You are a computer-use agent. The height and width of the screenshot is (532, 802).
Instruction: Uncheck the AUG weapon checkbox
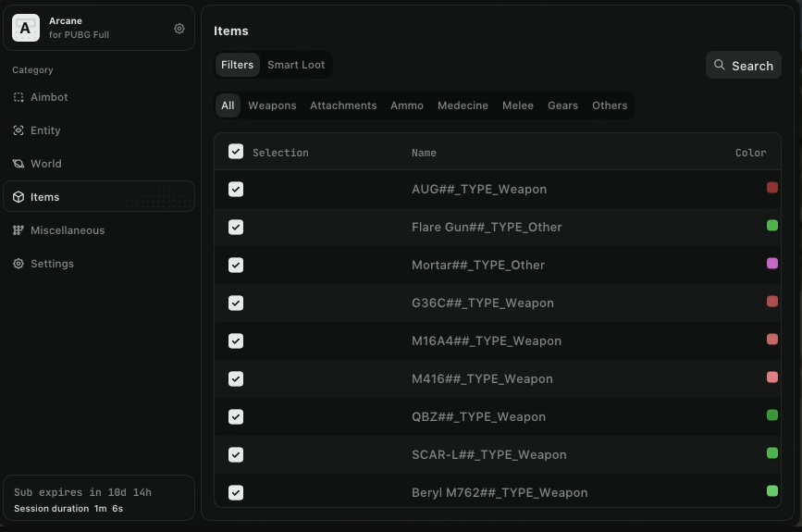coord(236,189)
